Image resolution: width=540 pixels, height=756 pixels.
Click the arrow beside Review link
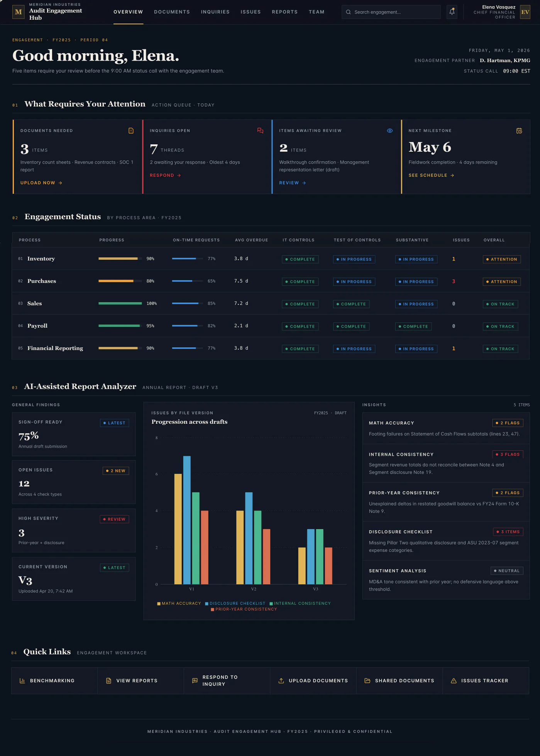click(304, 183)
